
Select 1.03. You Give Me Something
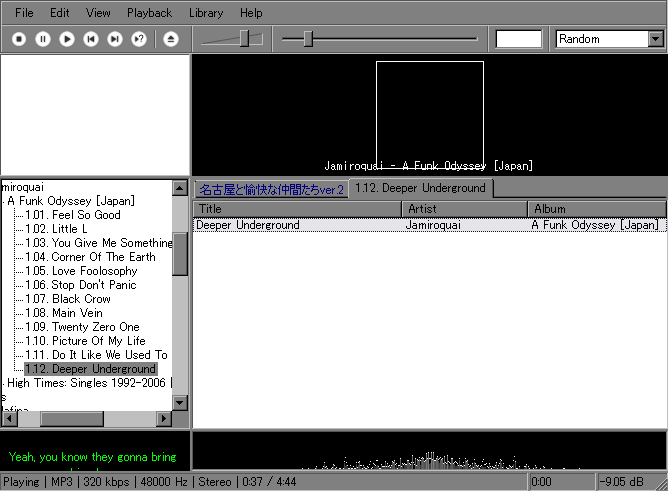click(x=99, y=243)
